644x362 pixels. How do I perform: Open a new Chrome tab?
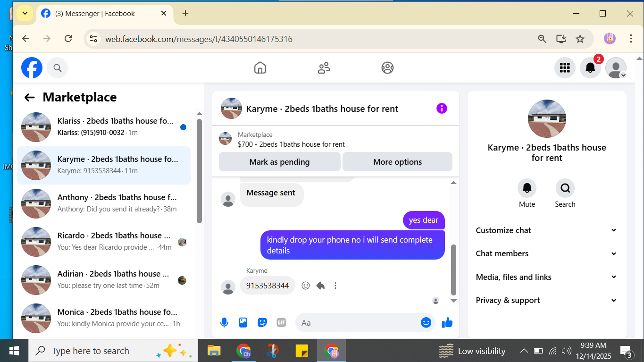pos(185,13)
